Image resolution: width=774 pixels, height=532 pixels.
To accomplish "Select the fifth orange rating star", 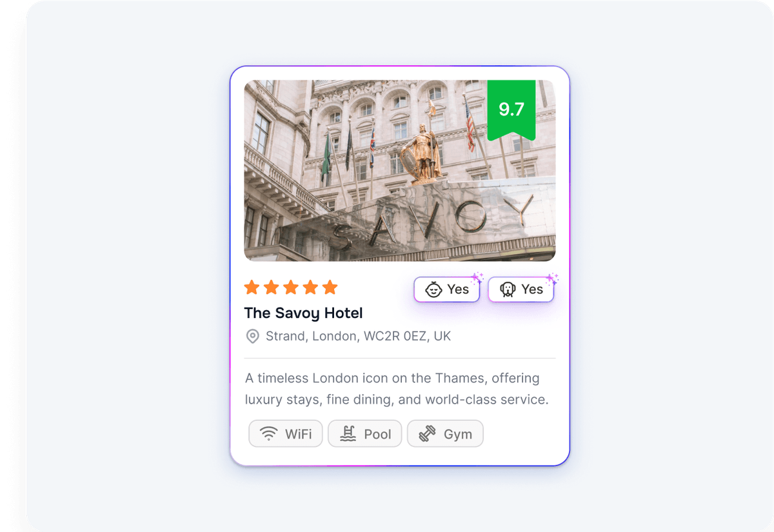I will [330, 288].
